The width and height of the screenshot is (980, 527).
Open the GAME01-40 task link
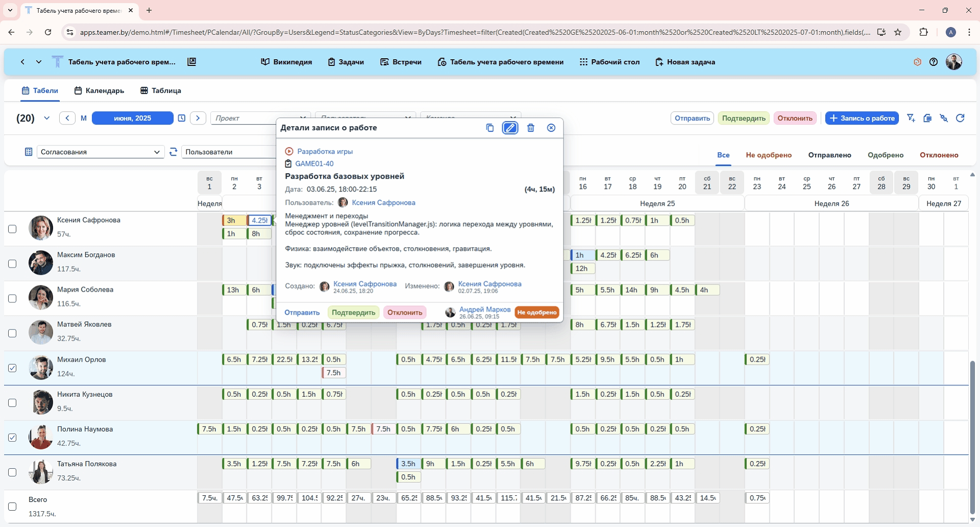tap(314, 163)
